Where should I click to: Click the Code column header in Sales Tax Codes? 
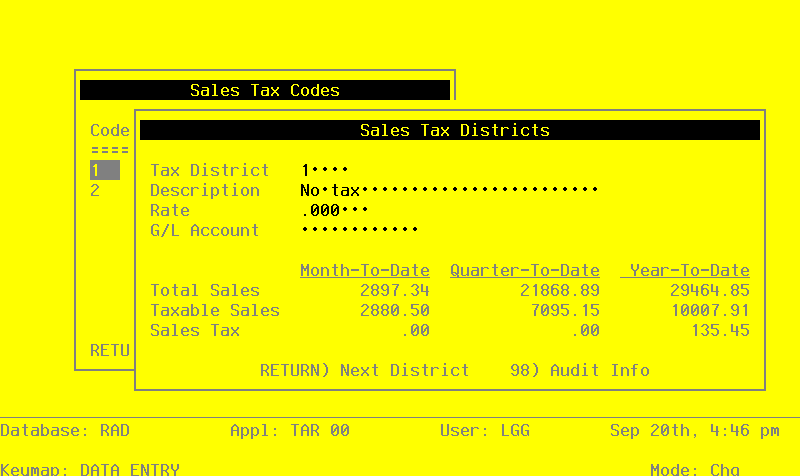[110, 130]
